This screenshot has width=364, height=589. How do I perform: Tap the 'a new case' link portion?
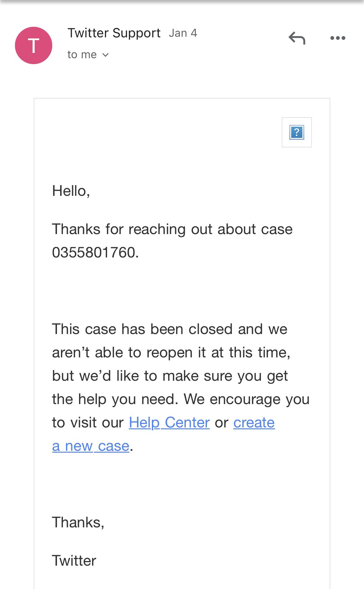tap(91, 446)
